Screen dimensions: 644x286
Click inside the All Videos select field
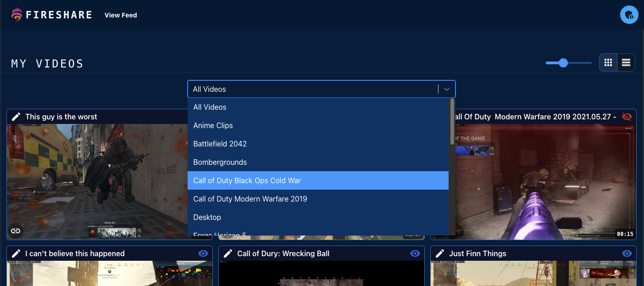click(x=321, y=89)
